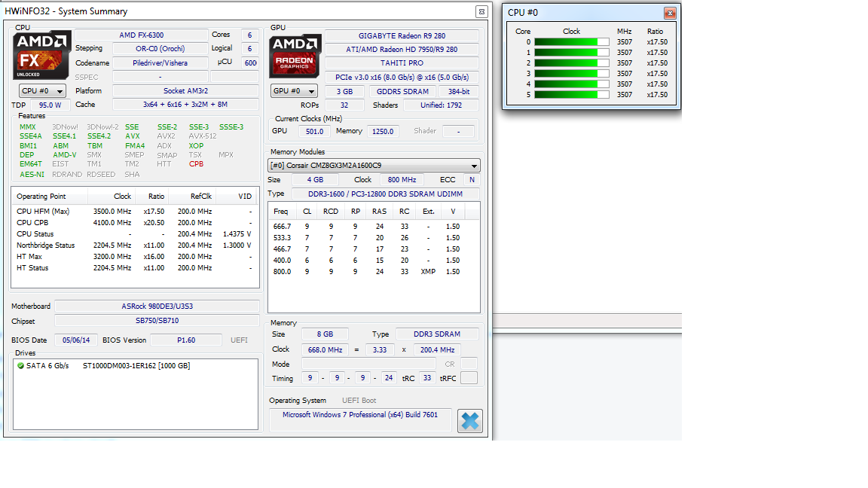
Task: Select the SB750/SB710 chipset field
Action: 157,320
